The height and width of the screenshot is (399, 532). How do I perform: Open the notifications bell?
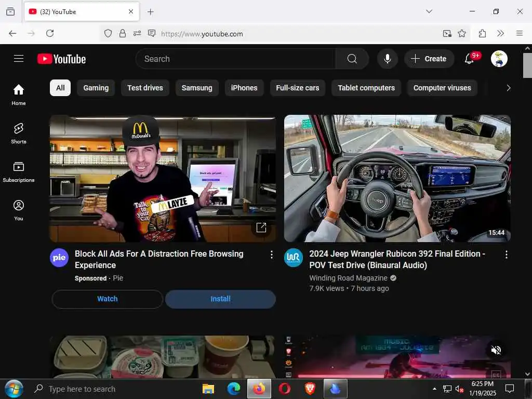click(469, 59)
